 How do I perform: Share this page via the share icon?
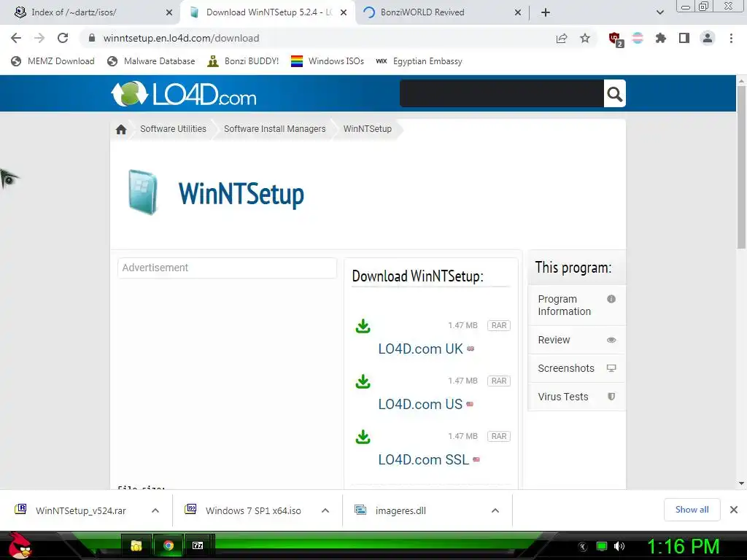(x=562, y=38)
